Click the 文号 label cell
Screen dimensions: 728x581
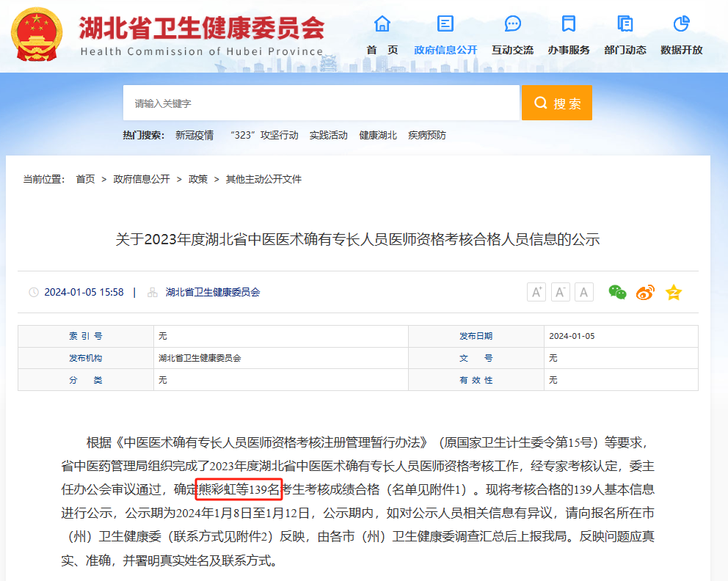(476, 358)
